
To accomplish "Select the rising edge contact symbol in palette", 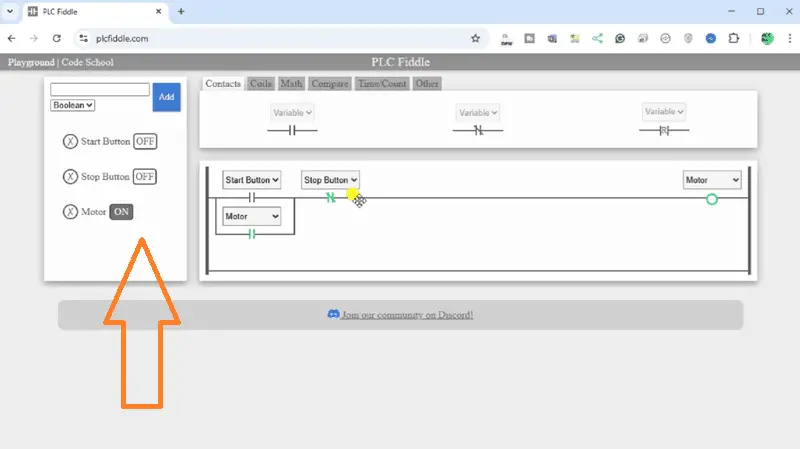I will pos(664,131).
